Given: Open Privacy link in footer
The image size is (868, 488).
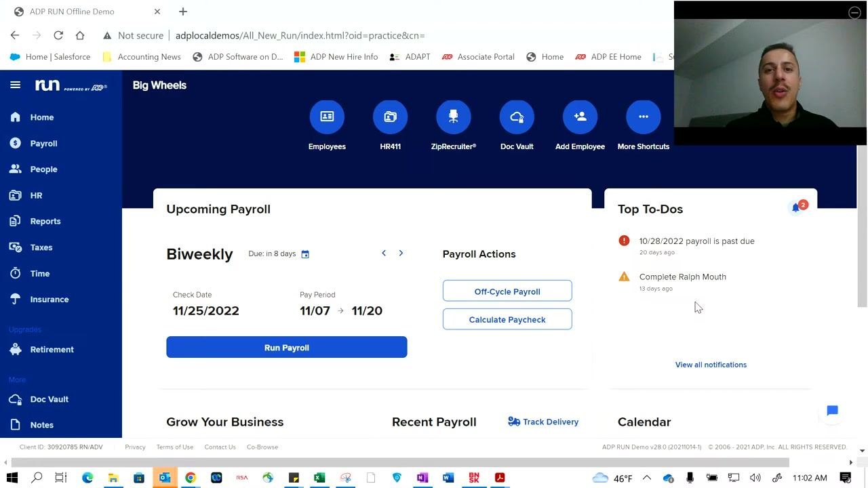Looking at the screenshot, I should [135, 447].
